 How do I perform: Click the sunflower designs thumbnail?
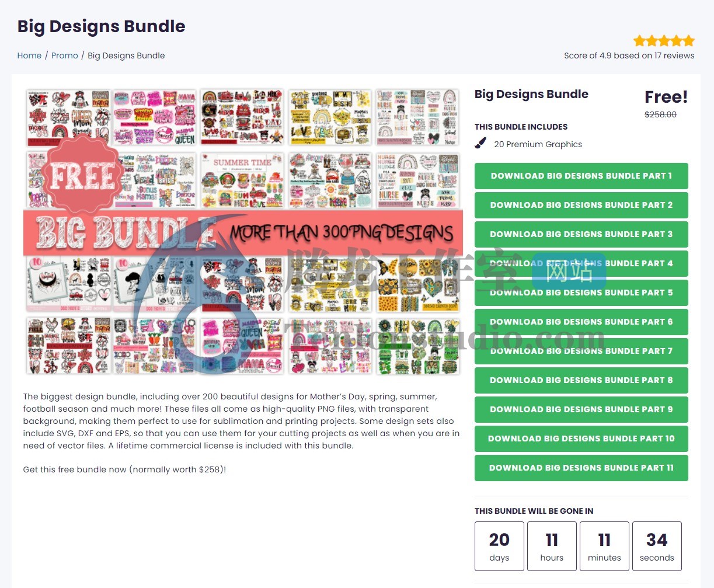click(x=418, y=284)
